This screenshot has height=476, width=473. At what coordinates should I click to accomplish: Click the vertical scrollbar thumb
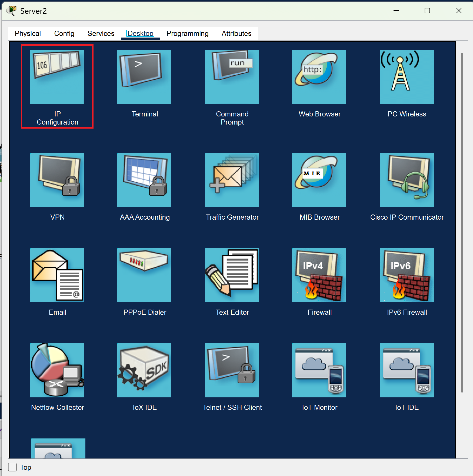click(462, 222)
